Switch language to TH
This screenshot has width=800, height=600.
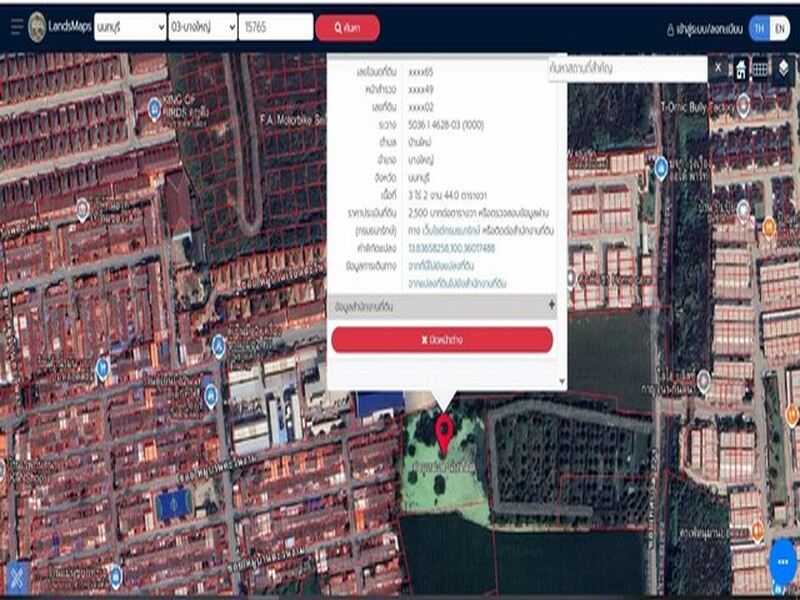pos(760,28)
